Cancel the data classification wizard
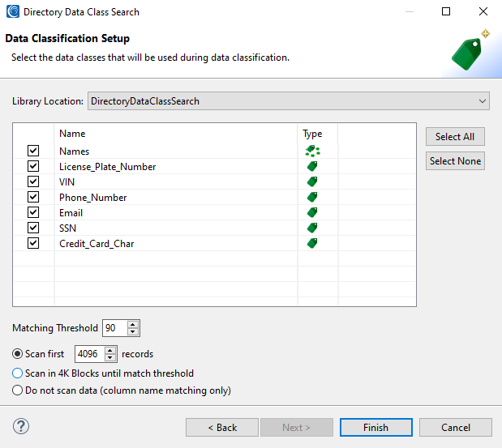Viewport: 502px width, 448px height. coord(456,427)
